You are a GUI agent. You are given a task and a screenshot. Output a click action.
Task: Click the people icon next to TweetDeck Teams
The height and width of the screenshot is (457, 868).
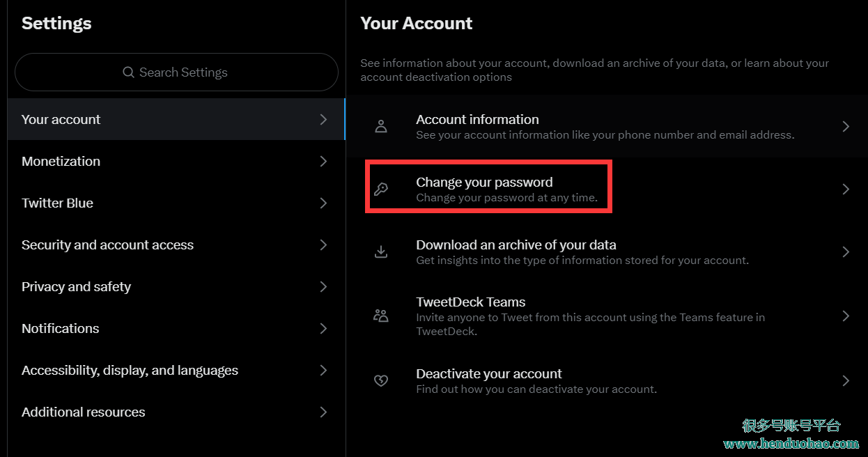381,316
